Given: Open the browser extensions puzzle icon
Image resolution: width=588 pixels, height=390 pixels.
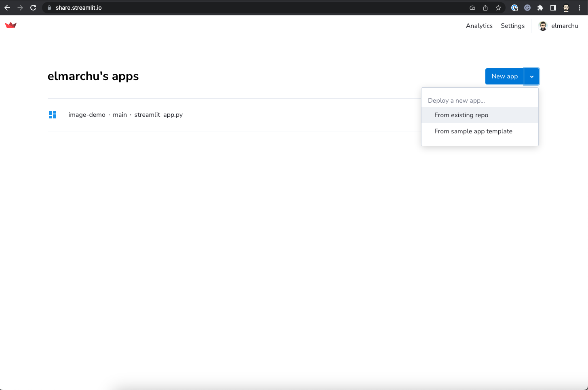Looking at the screenshot, I should pos(540,8).
